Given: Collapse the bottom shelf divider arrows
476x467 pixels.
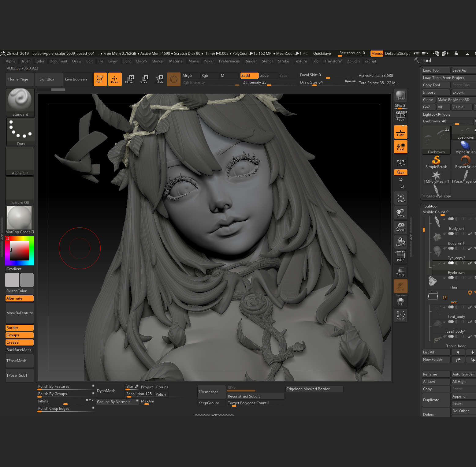Looking at the screenshot, I should 214,415.
